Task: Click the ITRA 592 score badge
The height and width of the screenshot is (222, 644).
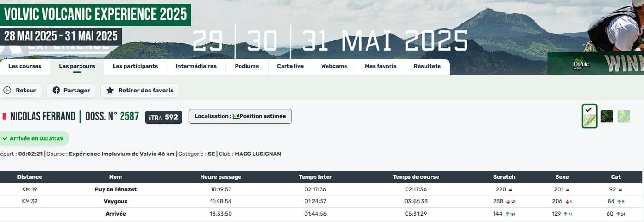Action: tap(164, 117)
